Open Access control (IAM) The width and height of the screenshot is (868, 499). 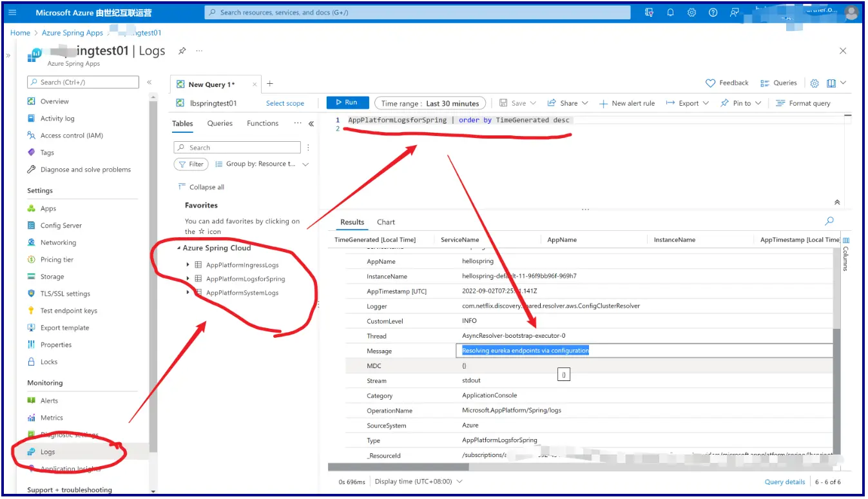tap(72, 135)
